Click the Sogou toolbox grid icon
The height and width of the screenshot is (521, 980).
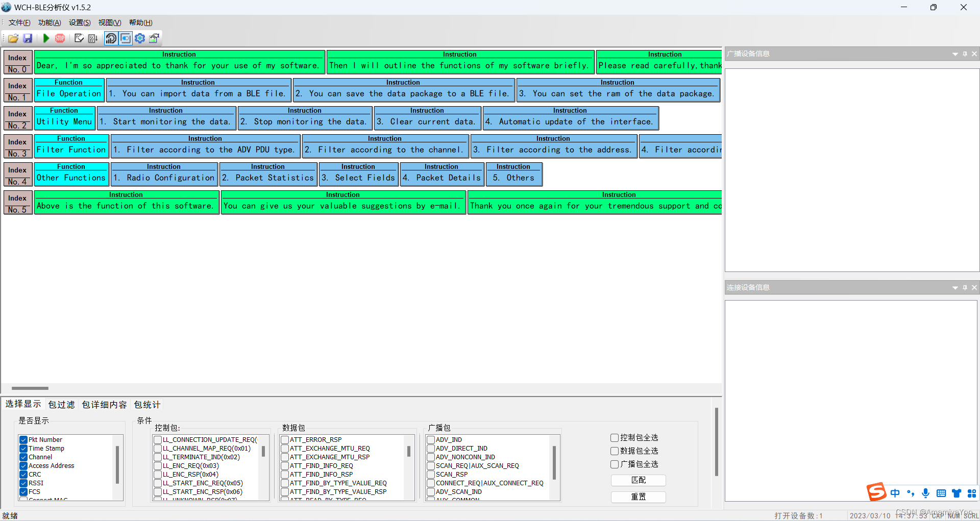(972, 493)
